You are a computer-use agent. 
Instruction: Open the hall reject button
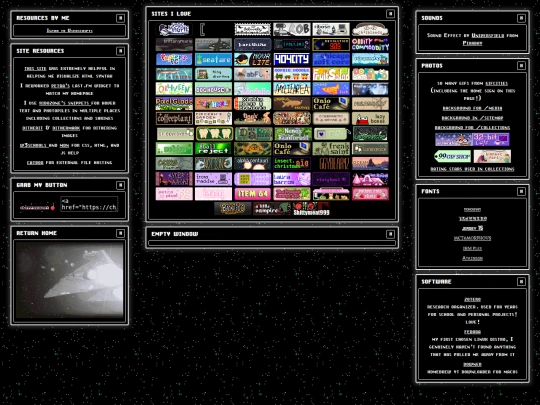tap(213, 149)
